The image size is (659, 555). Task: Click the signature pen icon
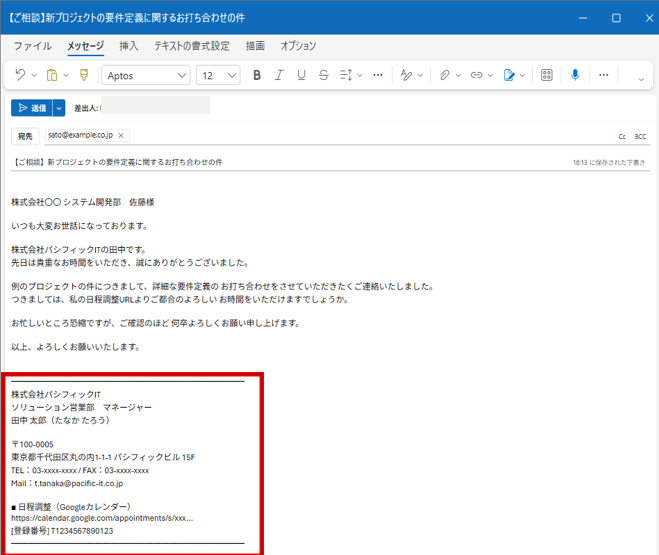point(510,75)
